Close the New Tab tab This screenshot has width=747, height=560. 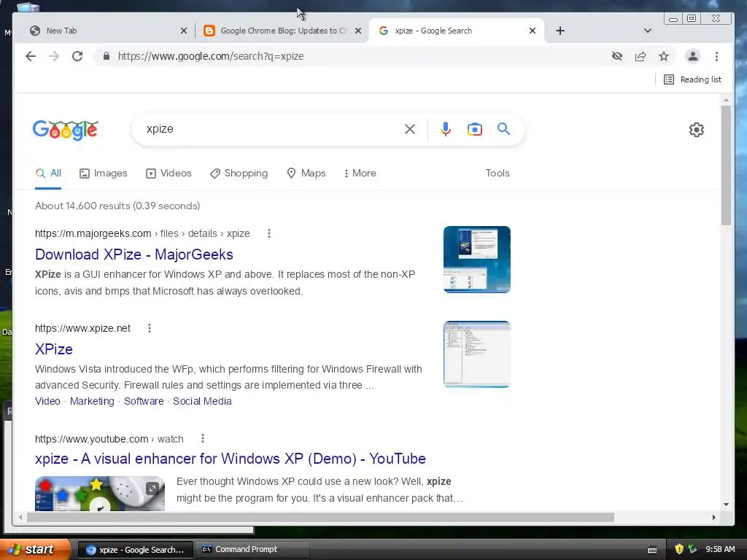tap(184, 31)
